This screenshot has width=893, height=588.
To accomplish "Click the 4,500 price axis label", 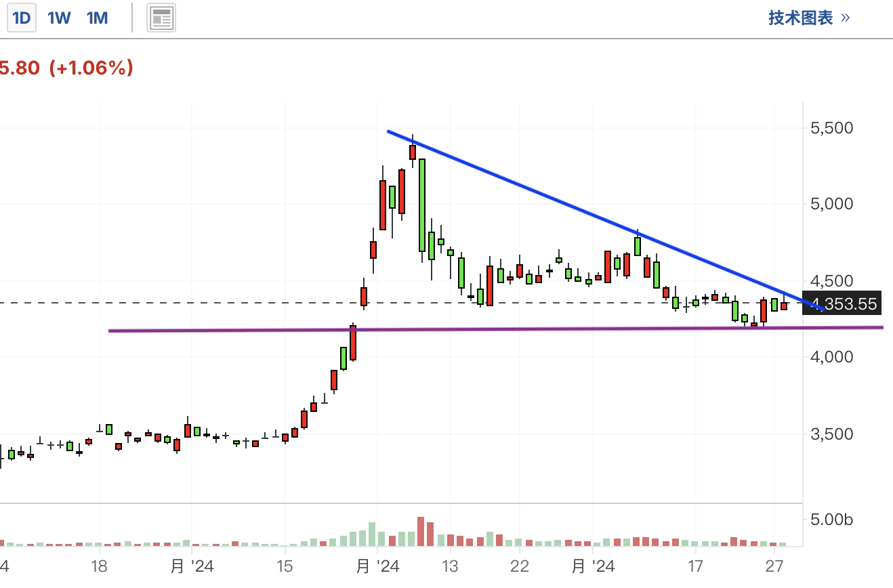I will pyautogui.click(x=831, y=281).
